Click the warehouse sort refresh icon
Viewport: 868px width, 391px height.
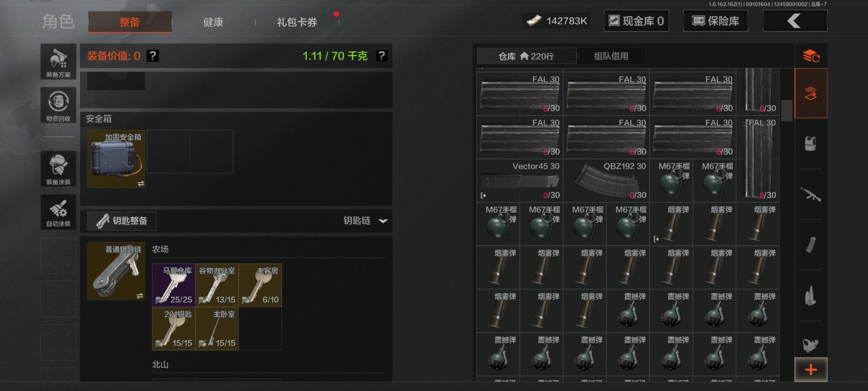811,56
